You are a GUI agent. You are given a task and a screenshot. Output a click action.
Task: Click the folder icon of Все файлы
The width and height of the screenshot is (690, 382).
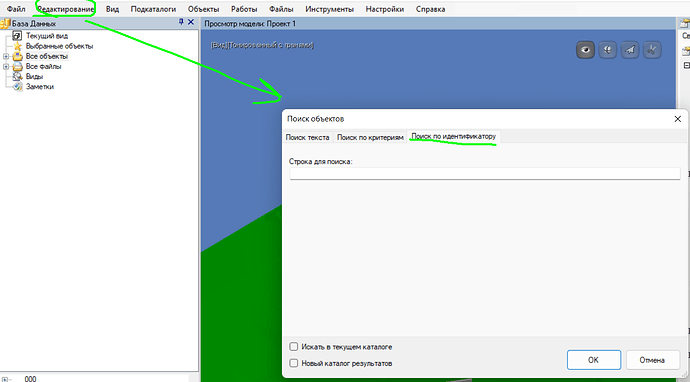tap(17, 66)
